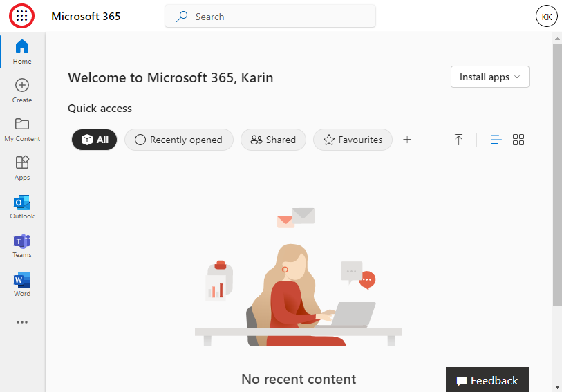Select the Recently opened filter

tap(179, 140)
